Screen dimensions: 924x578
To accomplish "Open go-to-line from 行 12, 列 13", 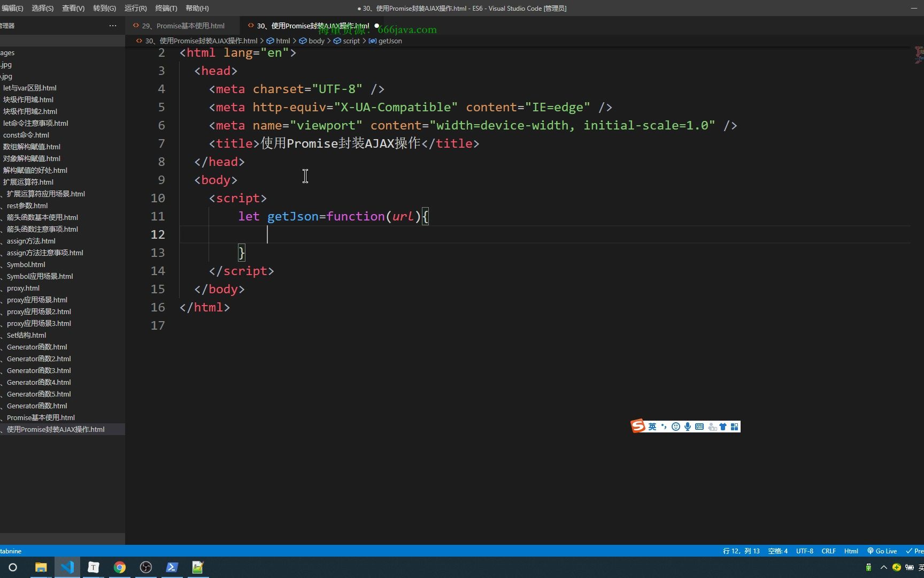I will pyautogui.click(x=741, y=551).
